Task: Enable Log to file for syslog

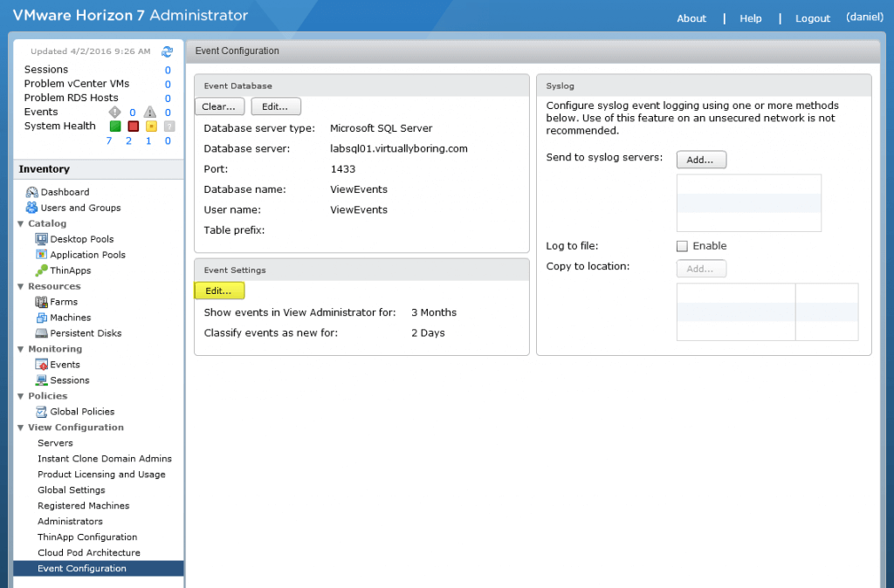Action: (x=682, y=246)
